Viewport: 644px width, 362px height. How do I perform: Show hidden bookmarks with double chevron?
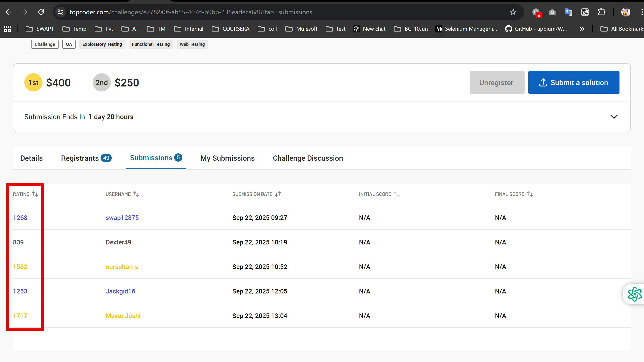[x=582, y=29]
